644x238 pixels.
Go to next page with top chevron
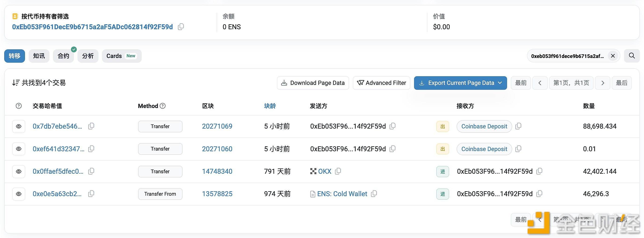602,83
